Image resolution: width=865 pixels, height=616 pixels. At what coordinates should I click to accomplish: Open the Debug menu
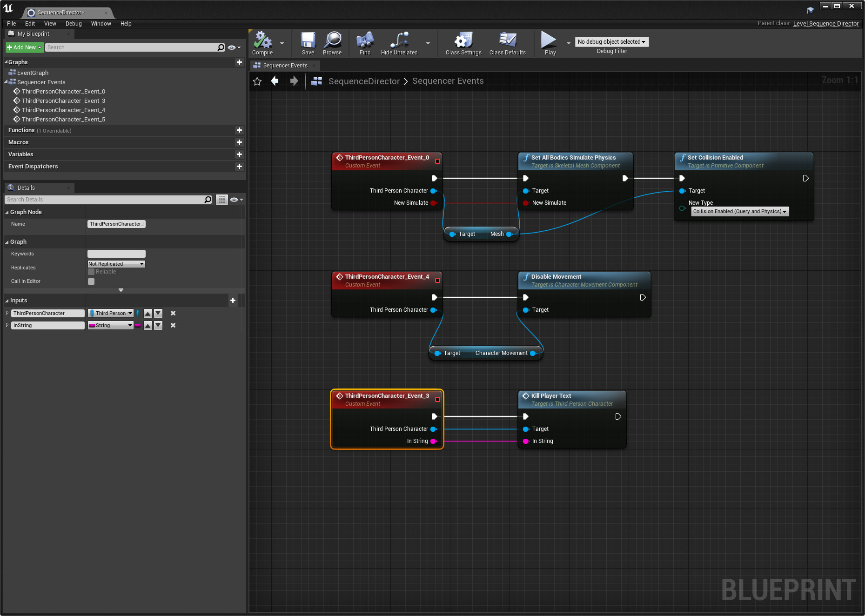click(74, 23)
